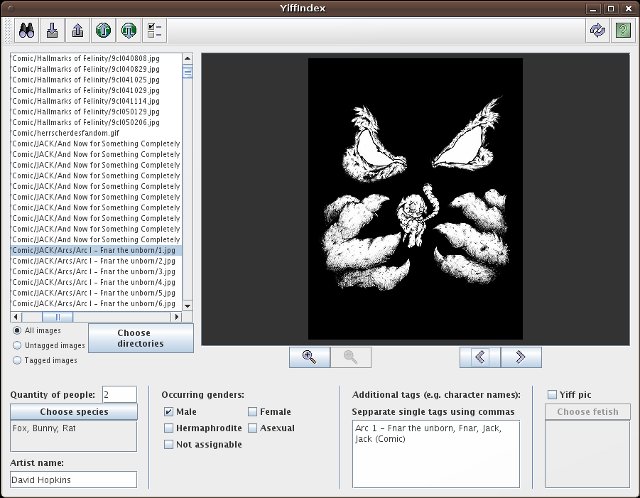The image size is (640, 498).
Task: Open search via binoculars icon
Action: coord(27,31)
